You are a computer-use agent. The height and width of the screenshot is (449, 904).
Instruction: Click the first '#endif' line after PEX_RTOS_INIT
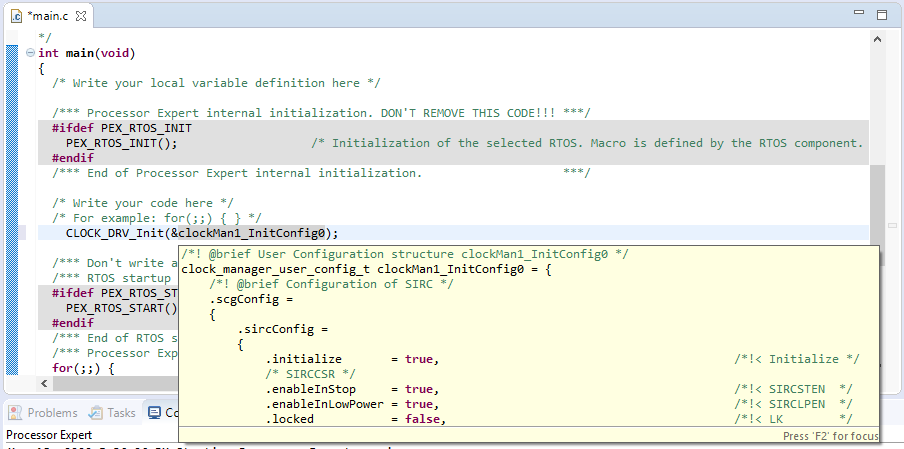pos(73,158)
